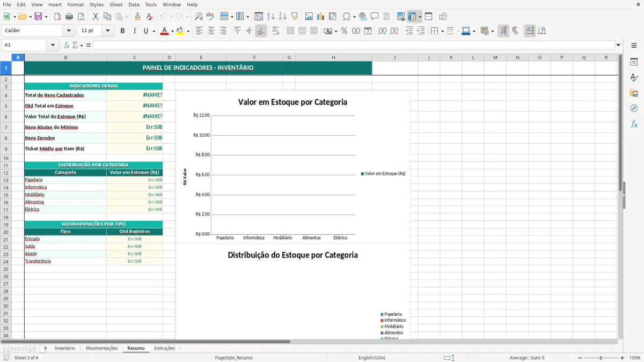Click the Save document icon
The width and height of the screenshot is (644, 362).
(38, 17)
